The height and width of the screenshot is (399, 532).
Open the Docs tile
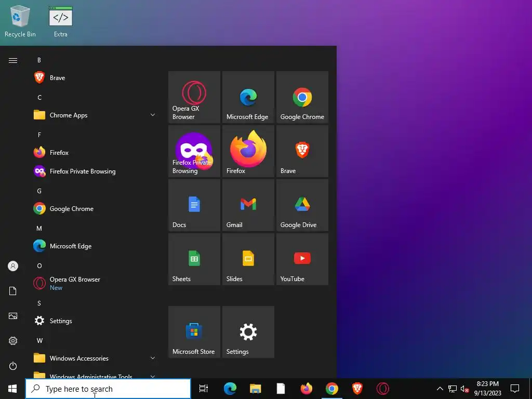click(194, 205)
